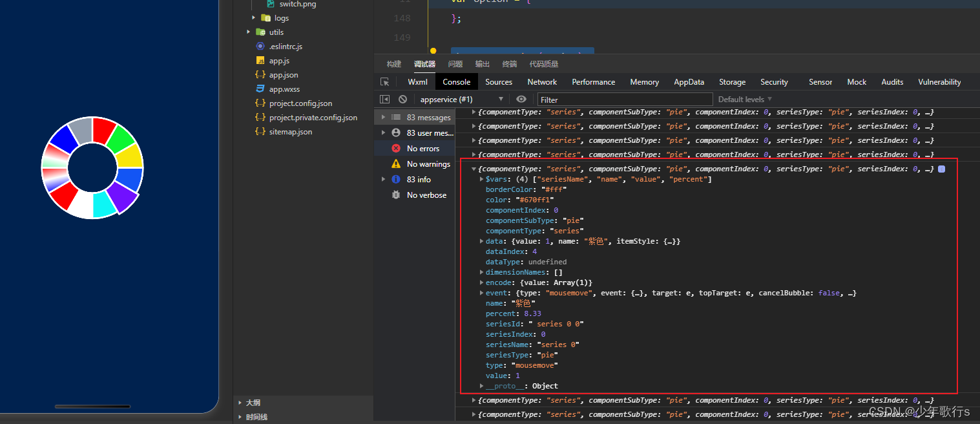This screenshot has width=980, height=424.
Task: Select the element inspector arrow icon
Action: point(385,82)
